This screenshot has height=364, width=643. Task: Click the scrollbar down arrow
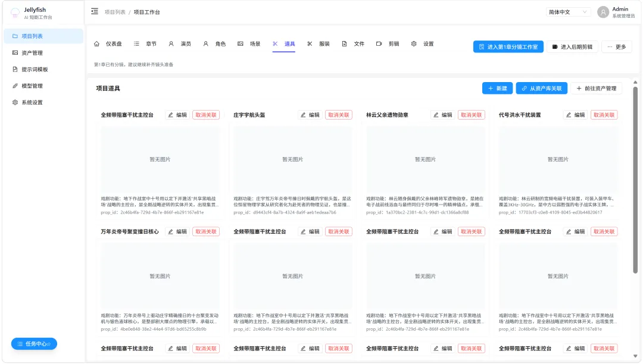(635, 356)
